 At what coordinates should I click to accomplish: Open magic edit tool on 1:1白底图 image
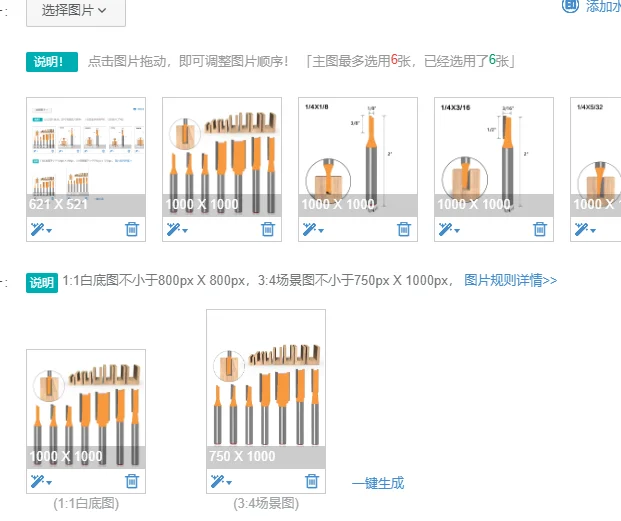click(x=37, y=481)
